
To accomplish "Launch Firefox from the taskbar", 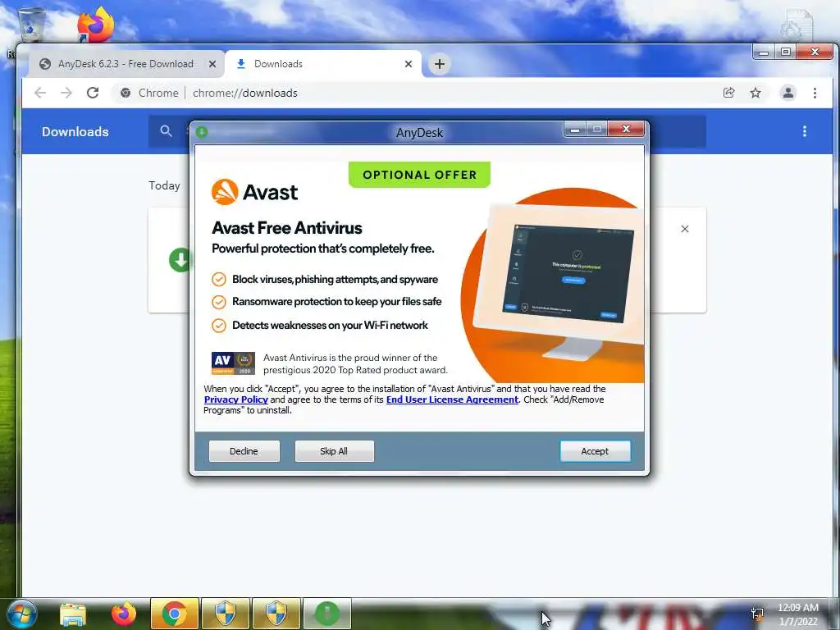I will click(124, 614).
